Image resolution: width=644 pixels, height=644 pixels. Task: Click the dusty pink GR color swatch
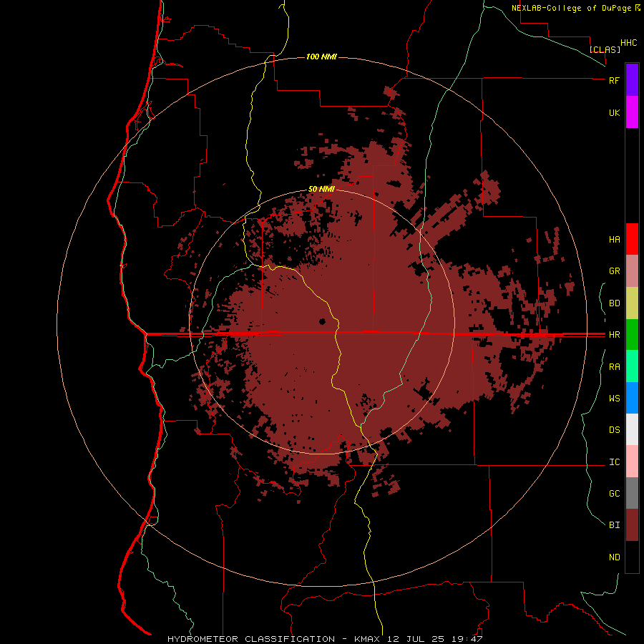pos(632,271)
